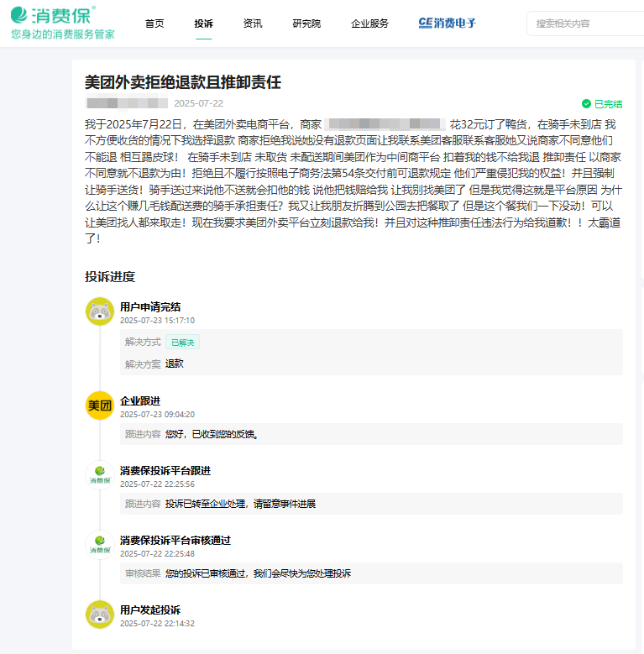Click the timestamp 2025-07-23 15:17:10
This screenshot has height=654, width=644.
pyautogui.click(x=157, y=321)
